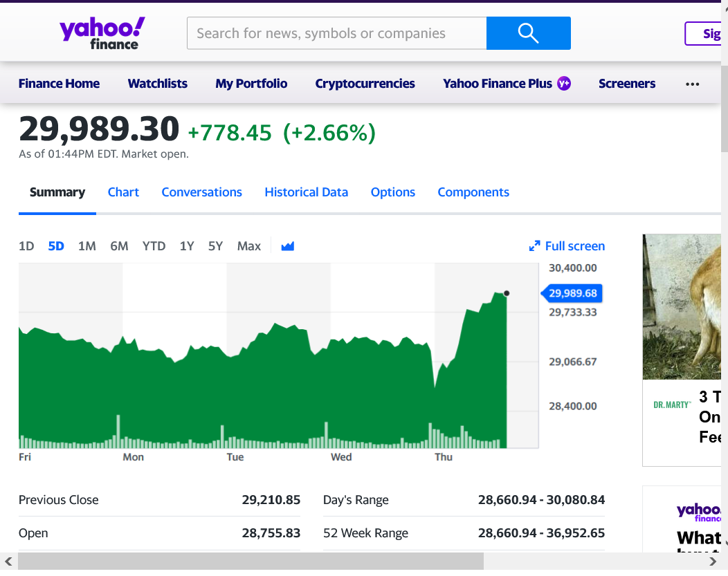The height and width of the screenshot is (576, 728).
Task: Click the horizontal scrollbar left arrow
Action: [x=8, y=561]
